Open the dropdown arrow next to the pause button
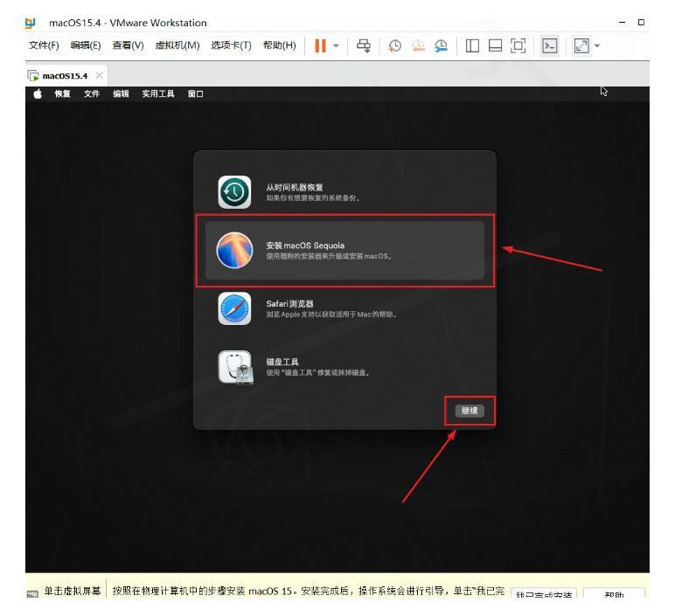 [337, 45]
